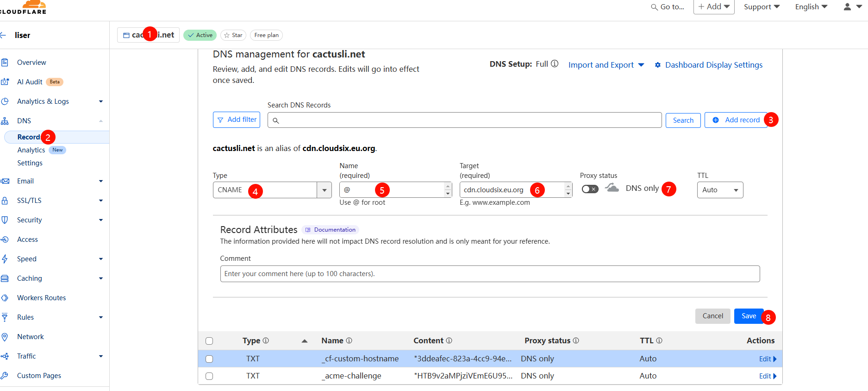
Task: Open the English language dropdown
Action: (x=811, y=7)
